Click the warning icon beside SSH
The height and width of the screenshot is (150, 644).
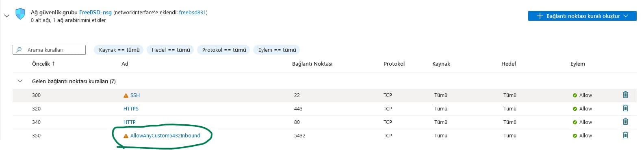pos(126,95)
